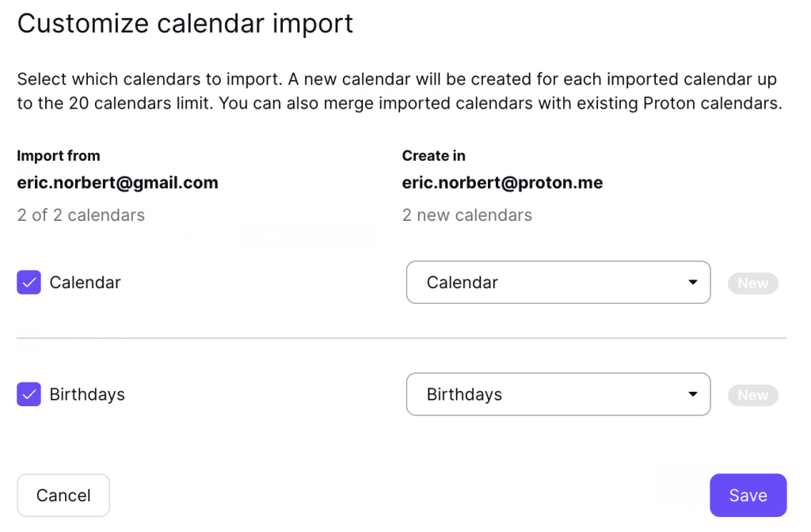Click the arrow icon in Birthdays dropdown

[693, 394]
